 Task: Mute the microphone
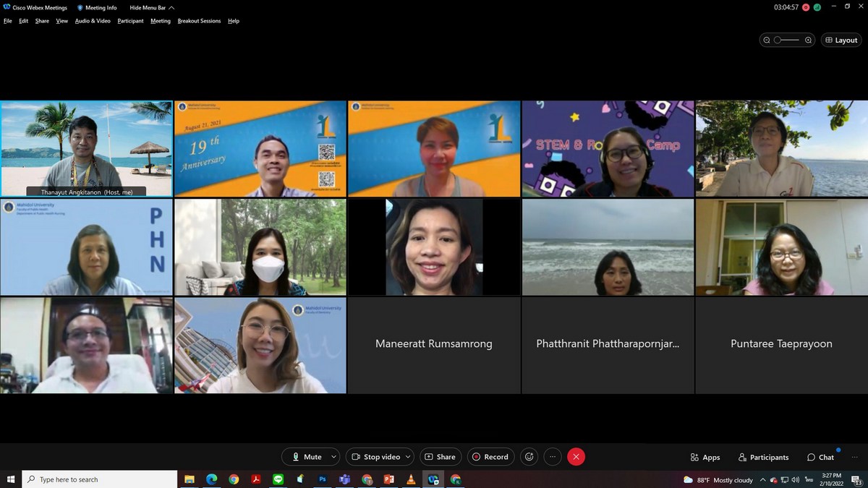pos(307,457)
